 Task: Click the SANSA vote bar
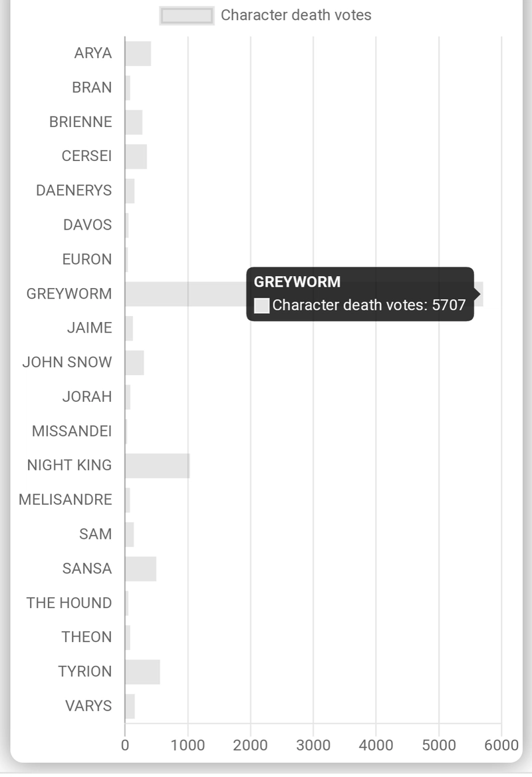(x=141, y=568)
